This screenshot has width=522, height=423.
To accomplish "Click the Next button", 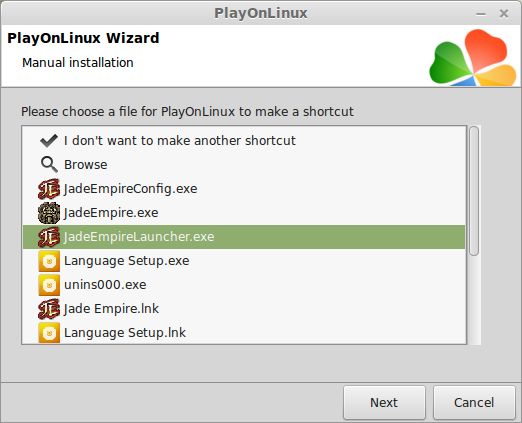I will (384, 402).
